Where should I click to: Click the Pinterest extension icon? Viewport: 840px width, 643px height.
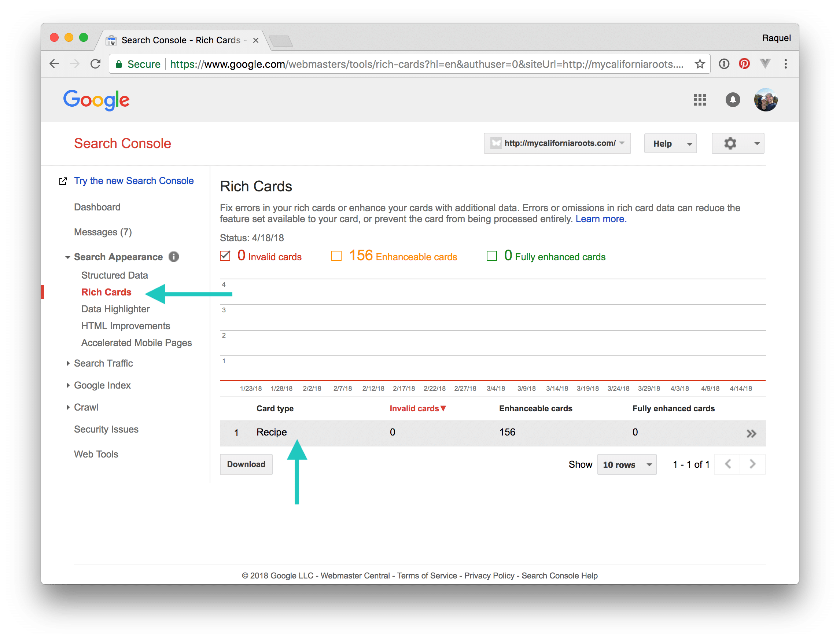point(744,63)
